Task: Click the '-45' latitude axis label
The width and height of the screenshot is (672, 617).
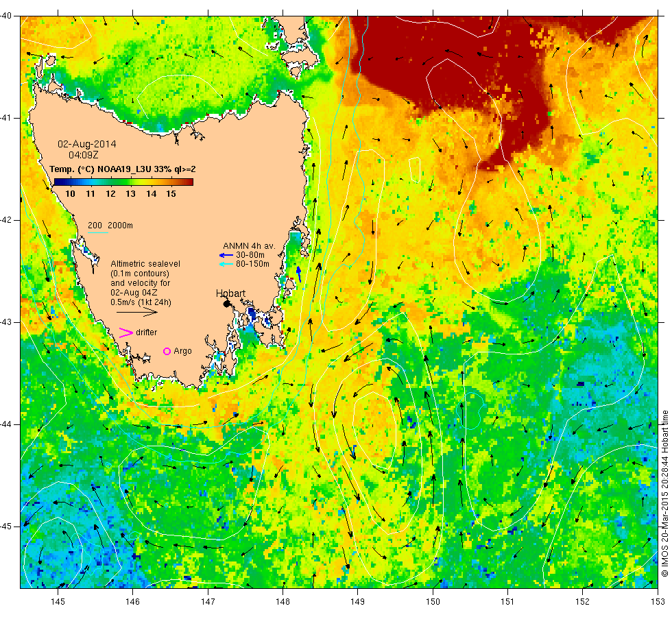Action: tap(6, 527)
